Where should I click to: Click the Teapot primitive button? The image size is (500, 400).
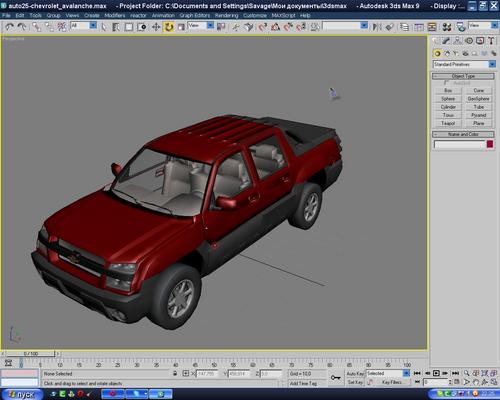click(448, 123)
